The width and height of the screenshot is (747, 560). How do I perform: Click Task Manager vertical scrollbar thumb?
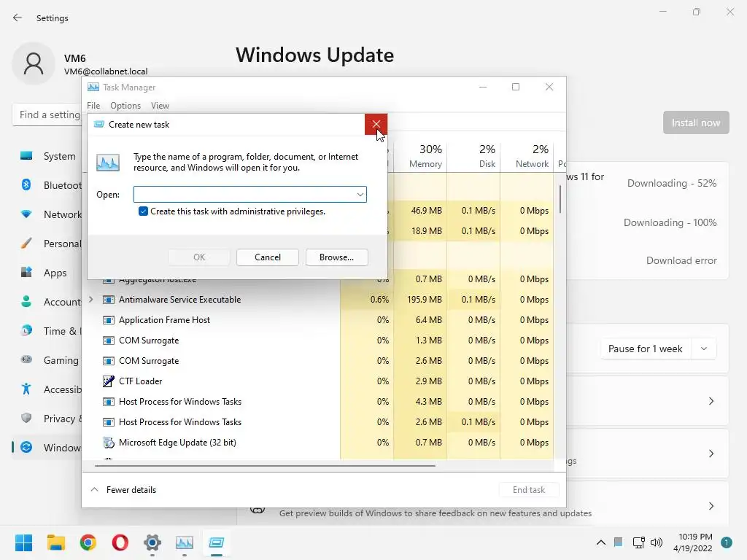560,199
